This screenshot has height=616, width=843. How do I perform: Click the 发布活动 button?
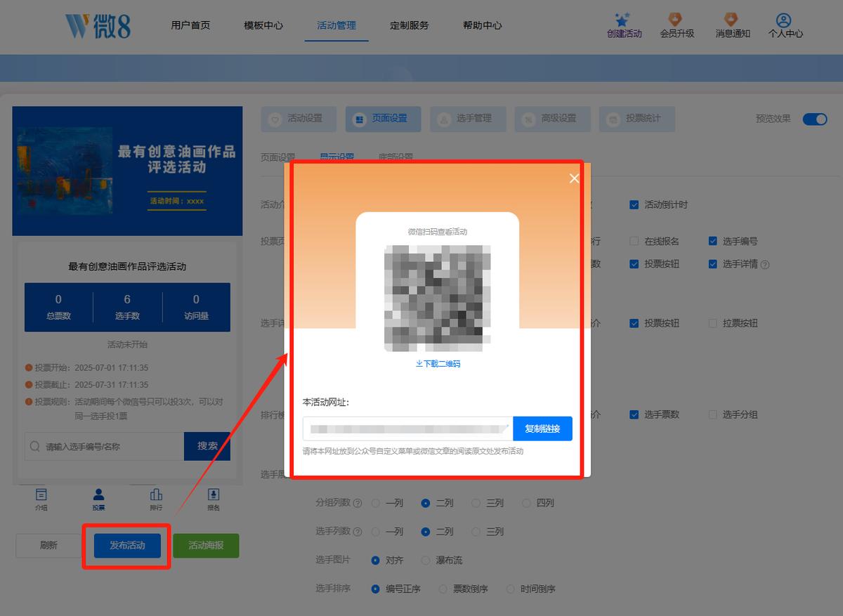127,546
